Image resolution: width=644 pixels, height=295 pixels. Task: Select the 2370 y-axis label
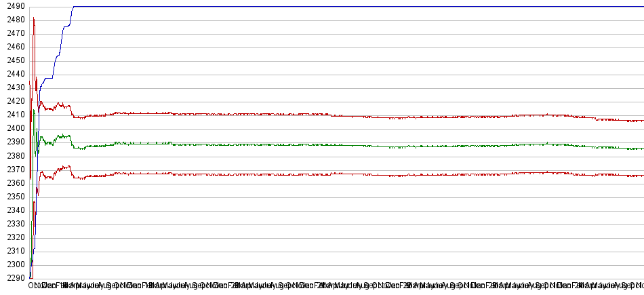pyautogui.click(x=14, y=169)
